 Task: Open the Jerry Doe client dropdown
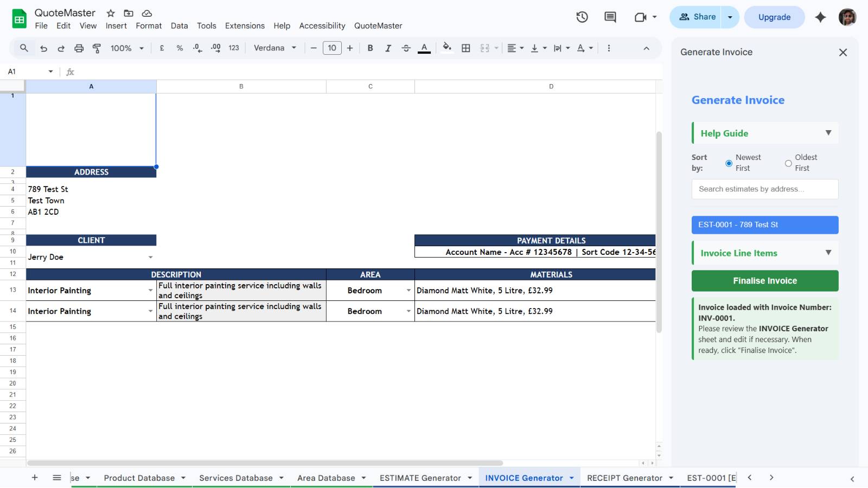[151, 256]
